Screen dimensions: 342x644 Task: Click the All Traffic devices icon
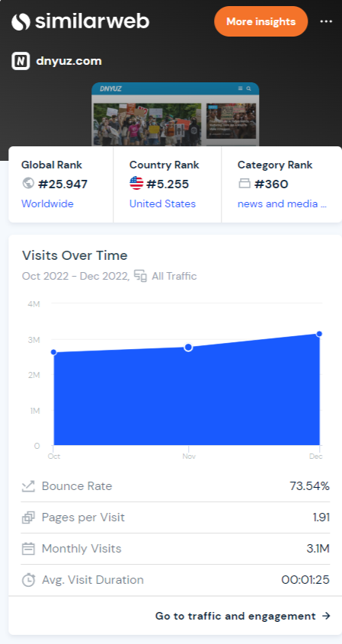coord(140,276)
